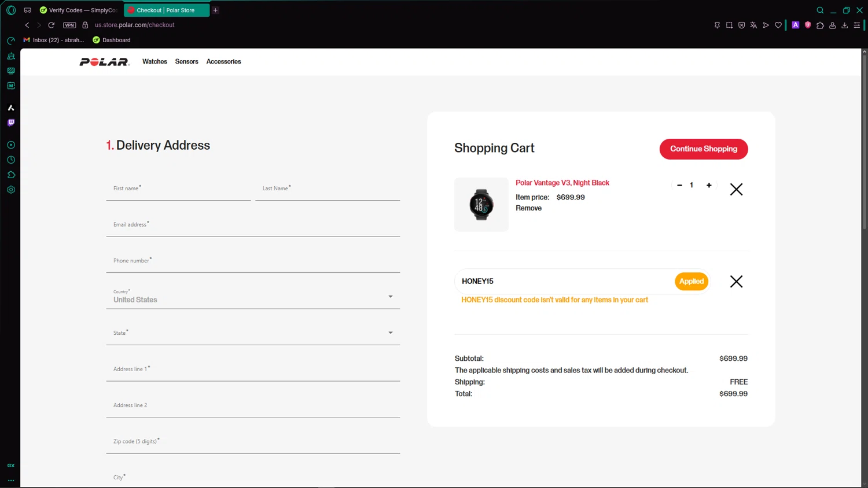
Task: Open sidebar three-dots setup menu
Action: (11, 480)
